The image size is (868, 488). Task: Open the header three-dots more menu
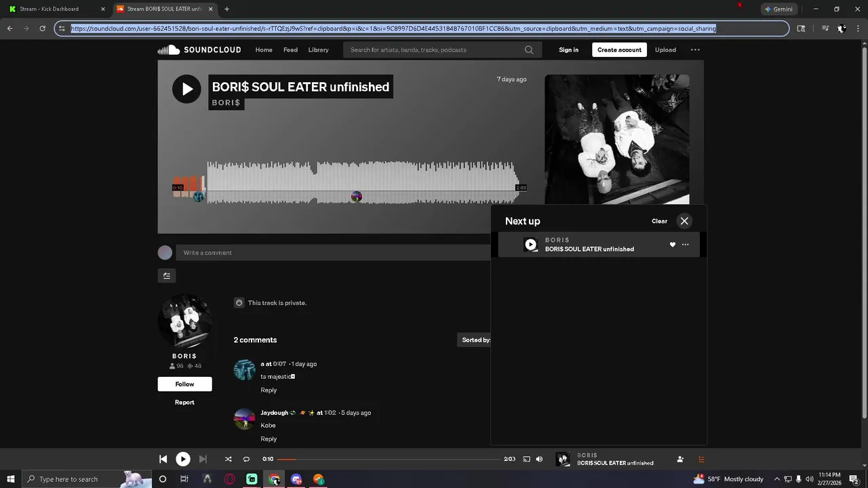coord(695,49)
